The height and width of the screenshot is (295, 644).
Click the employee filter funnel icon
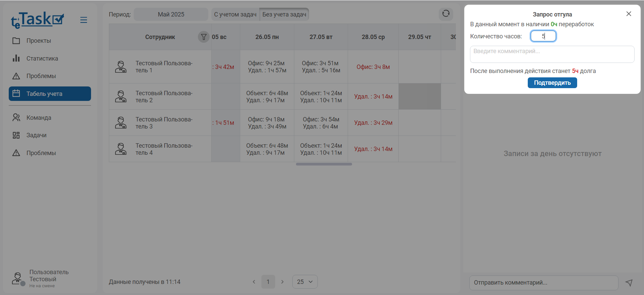point(204,37)
